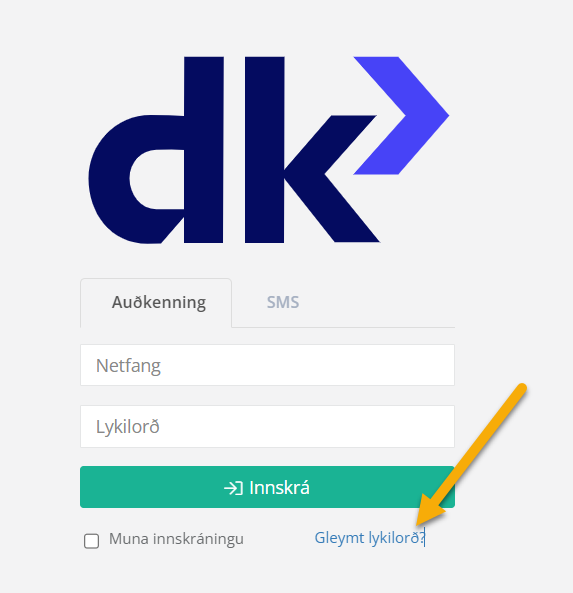Focus the Netfang email field

pyautogui.click(x=267, y=365)
